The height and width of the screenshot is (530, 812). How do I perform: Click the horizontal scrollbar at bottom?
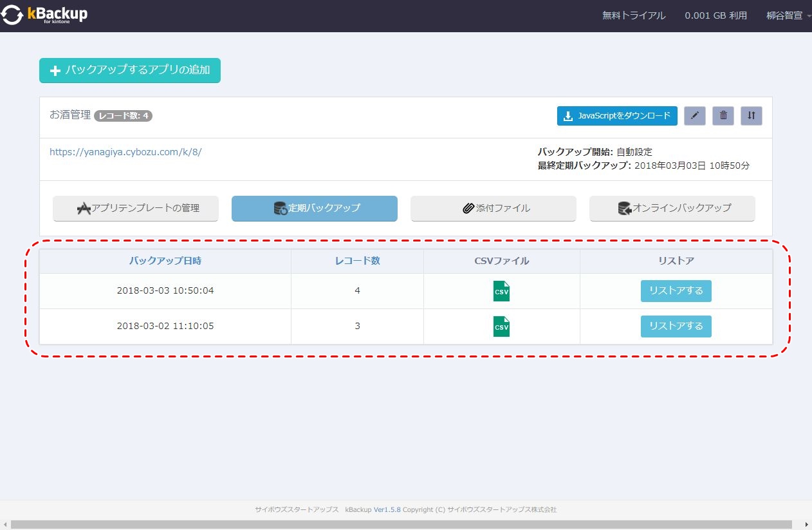pos(401,525)
